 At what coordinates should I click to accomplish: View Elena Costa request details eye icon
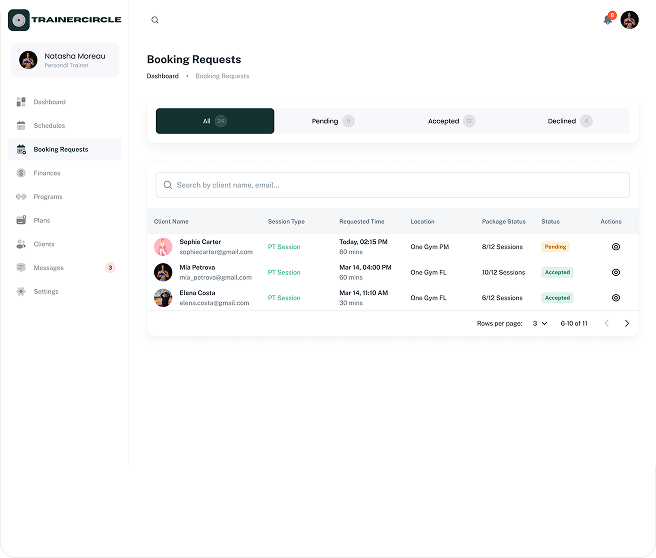616,298
